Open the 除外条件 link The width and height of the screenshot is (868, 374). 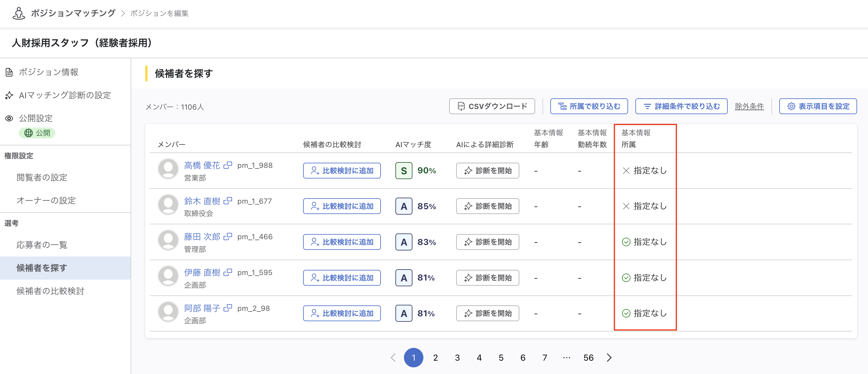(x=749, y=107)
